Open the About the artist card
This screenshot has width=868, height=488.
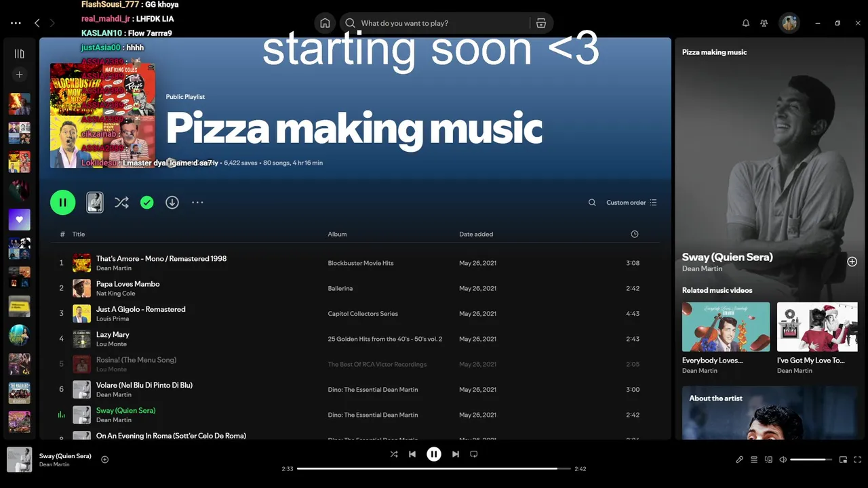pyautogui.click(x=770, y=413)
